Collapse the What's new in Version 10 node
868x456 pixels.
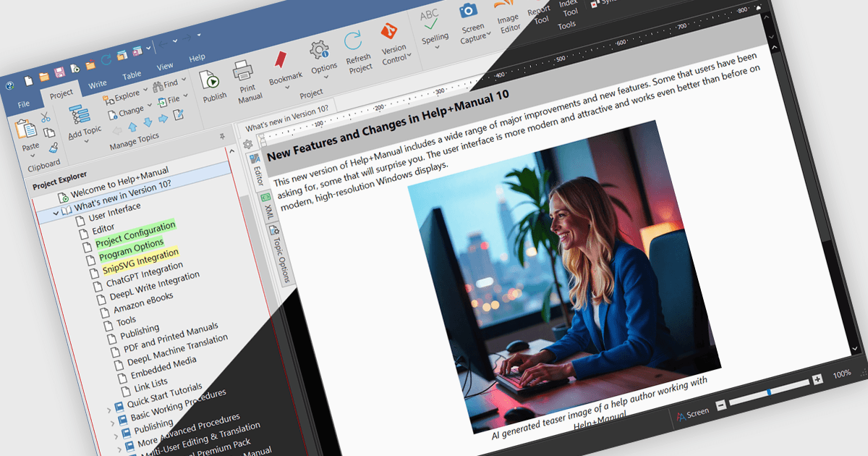[56, 214]
